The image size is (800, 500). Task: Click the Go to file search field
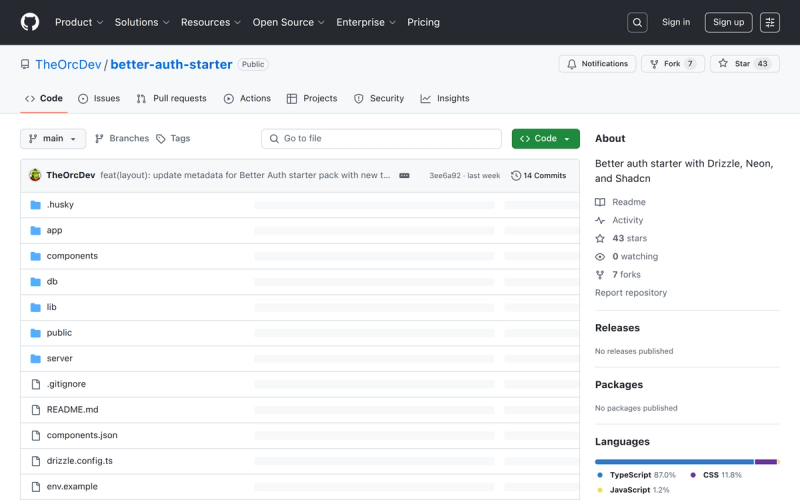coord(381,139)
